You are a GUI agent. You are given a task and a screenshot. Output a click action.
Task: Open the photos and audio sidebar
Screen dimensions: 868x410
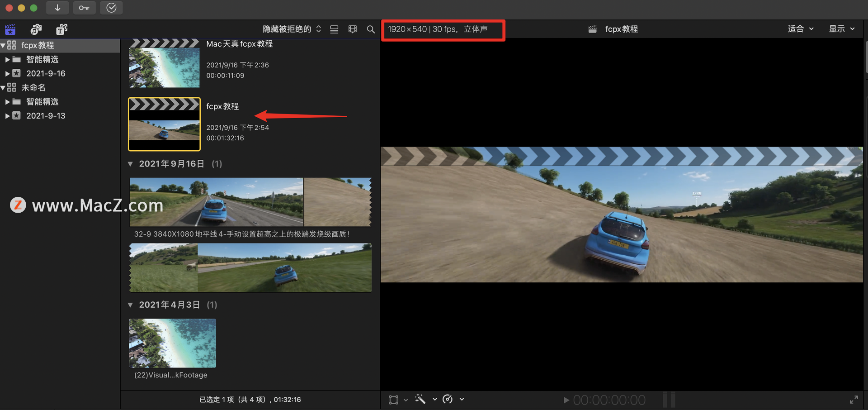click(x=36, y=29)
